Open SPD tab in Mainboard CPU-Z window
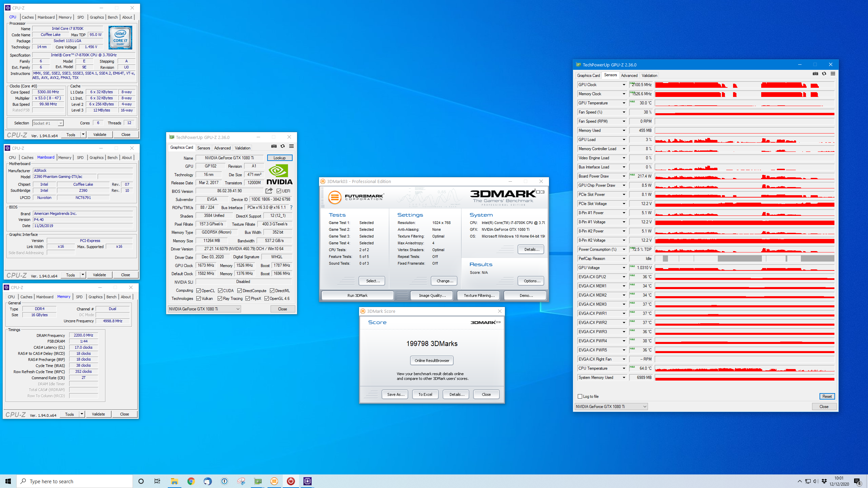This screenshot has height=488, width=868. [x=80, y=158]
